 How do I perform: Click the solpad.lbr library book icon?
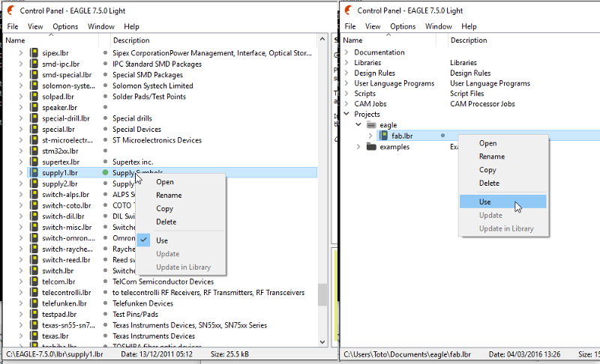[x=34, y=97]
